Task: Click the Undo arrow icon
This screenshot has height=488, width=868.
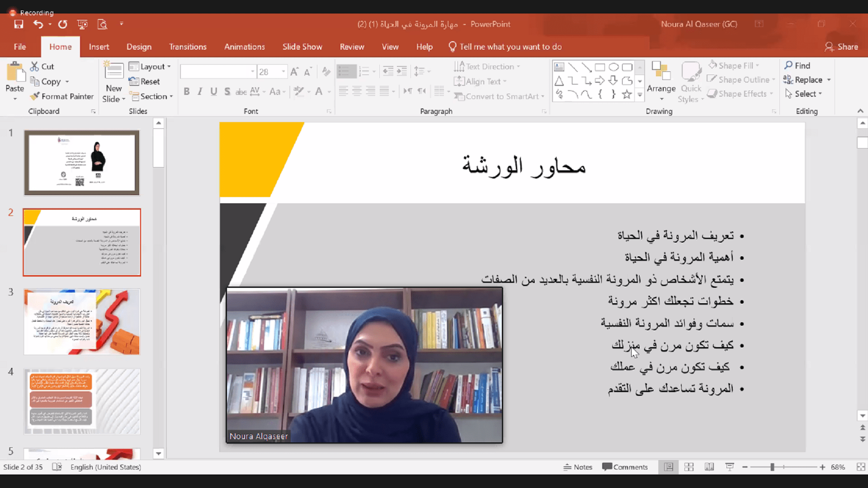Action: (38, 24)
